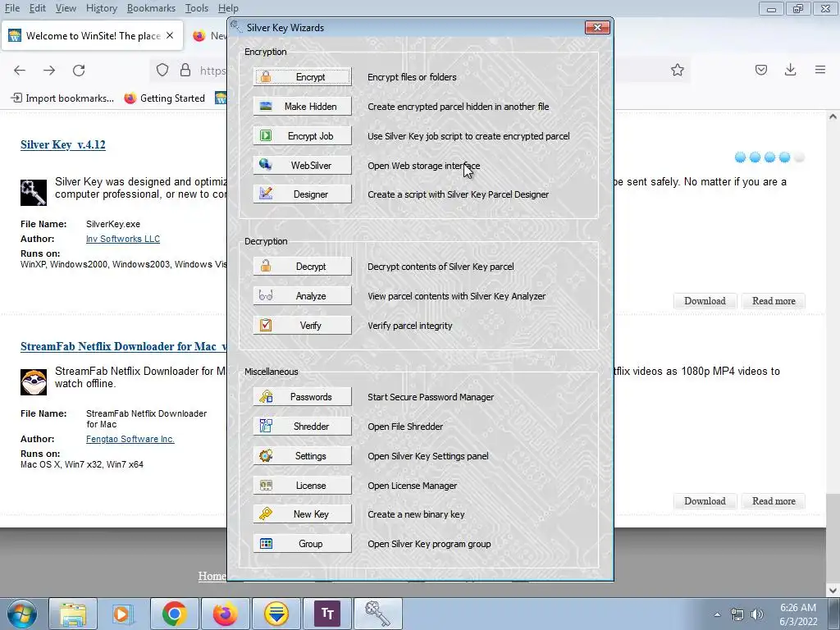
Task: Click the Silver Key thumbnail icon
Action: coord(34,192)
